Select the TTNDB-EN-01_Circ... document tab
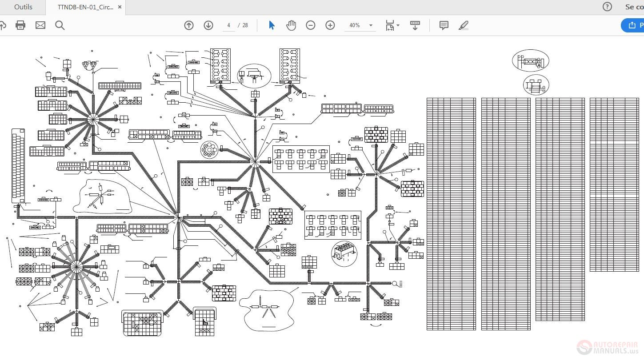 click(x=85, y=7)
